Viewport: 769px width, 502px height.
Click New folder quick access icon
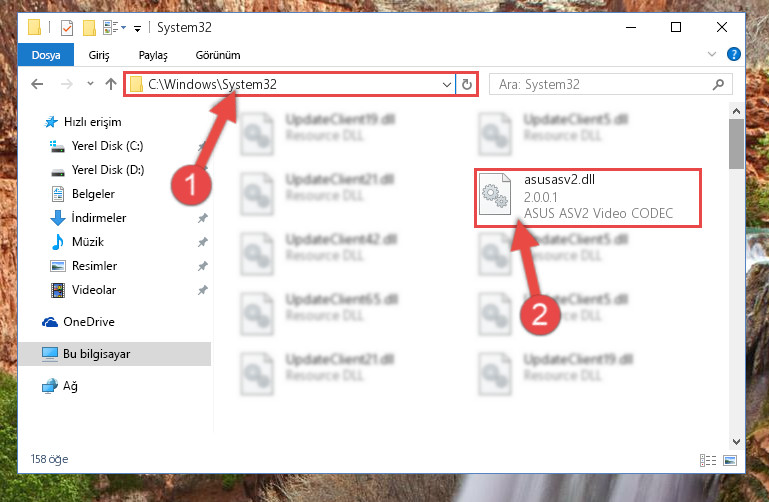pos(89,27)
